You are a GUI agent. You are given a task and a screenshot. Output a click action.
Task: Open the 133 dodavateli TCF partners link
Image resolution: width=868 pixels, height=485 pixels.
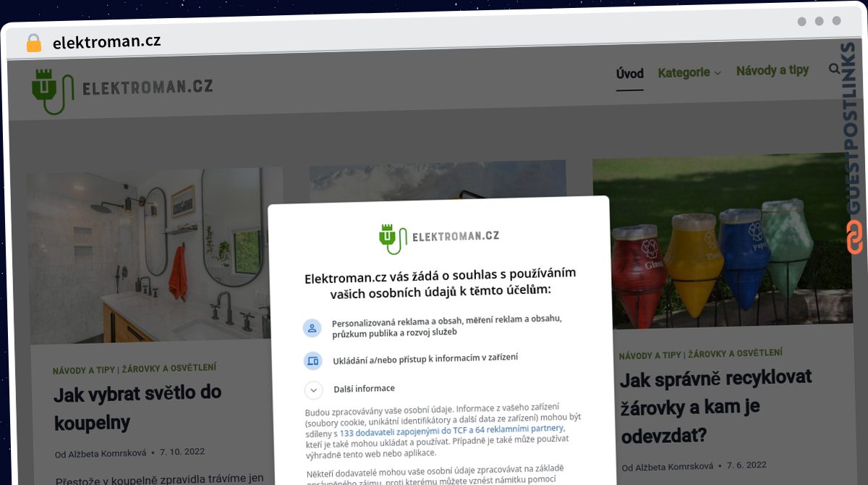(x=451, y=429)
